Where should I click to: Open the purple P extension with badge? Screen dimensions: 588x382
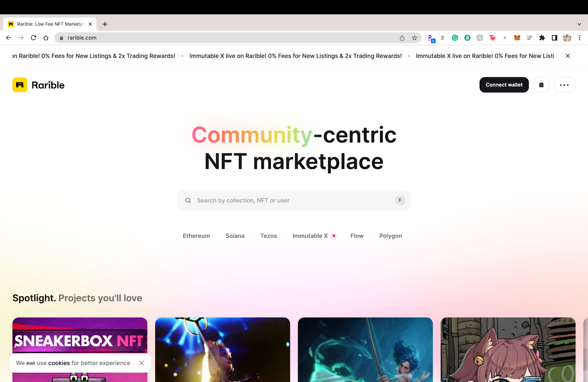tap(431, 38)
